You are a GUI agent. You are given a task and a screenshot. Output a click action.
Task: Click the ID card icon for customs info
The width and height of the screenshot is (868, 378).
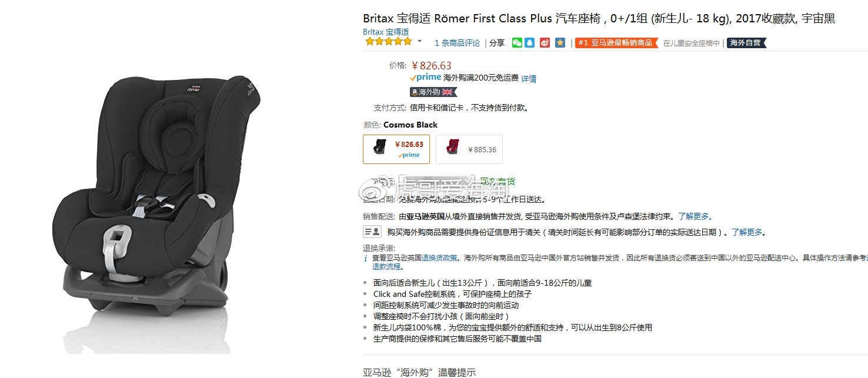point(372,232)
